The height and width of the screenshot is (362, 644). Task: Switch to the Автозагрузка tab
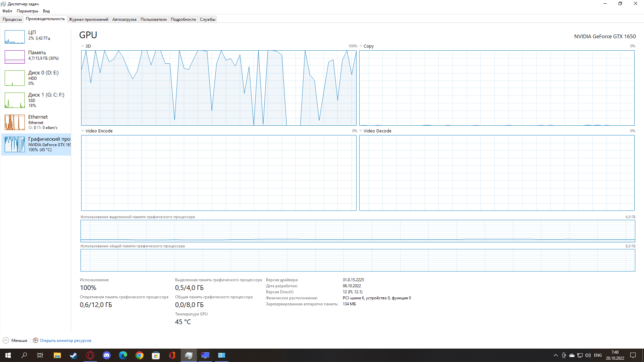click(x=124, y=19)
